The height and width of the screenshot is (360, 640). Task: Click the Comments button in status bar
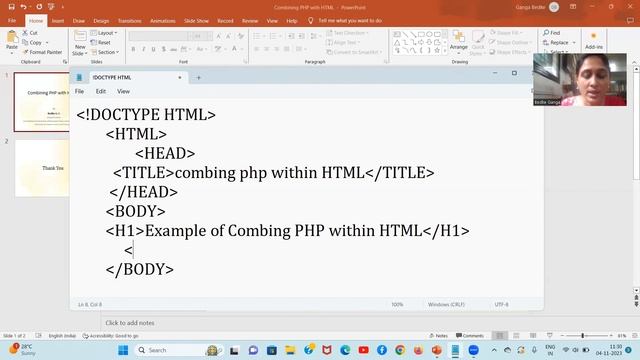point(470,336)
